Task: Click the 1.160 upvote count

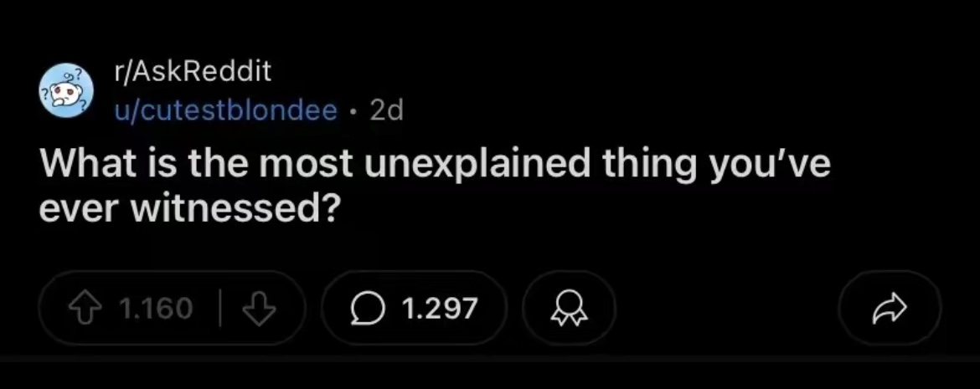Action: (x=156, y=309)
